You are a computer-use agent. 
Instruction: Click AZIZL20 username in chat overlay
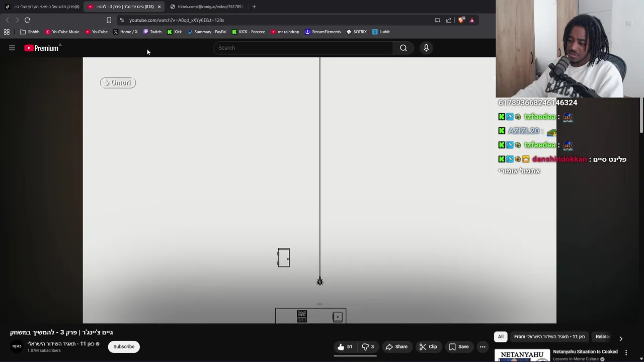pyautogui.click(x=523, y=131)
